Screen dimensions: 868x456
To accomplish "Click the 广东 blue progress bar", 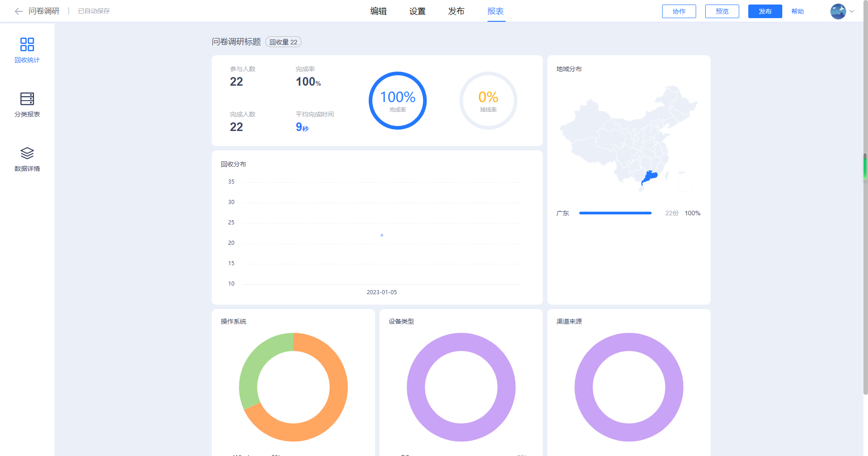I will click(x=615, y=213).
